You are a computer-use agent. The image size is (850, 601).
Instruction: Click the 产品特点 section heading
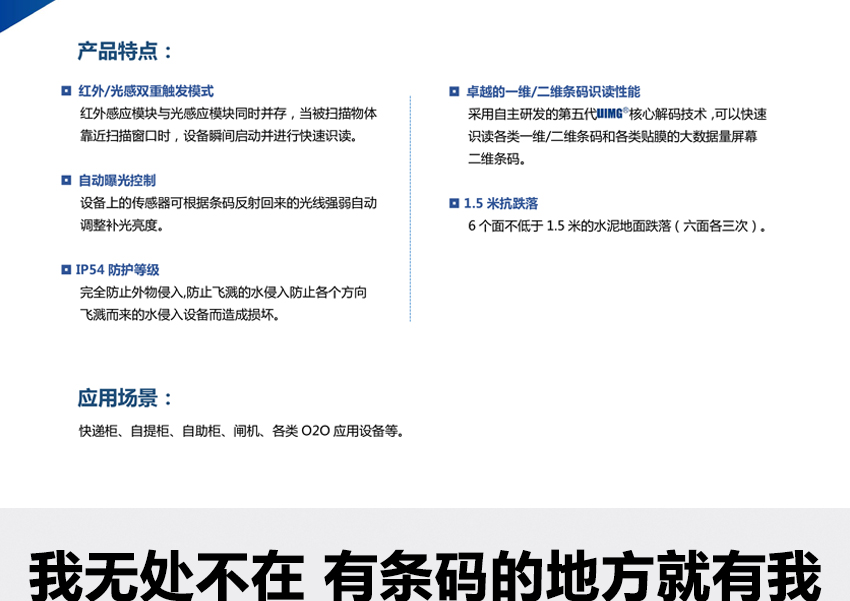click(x=125, y=51)
